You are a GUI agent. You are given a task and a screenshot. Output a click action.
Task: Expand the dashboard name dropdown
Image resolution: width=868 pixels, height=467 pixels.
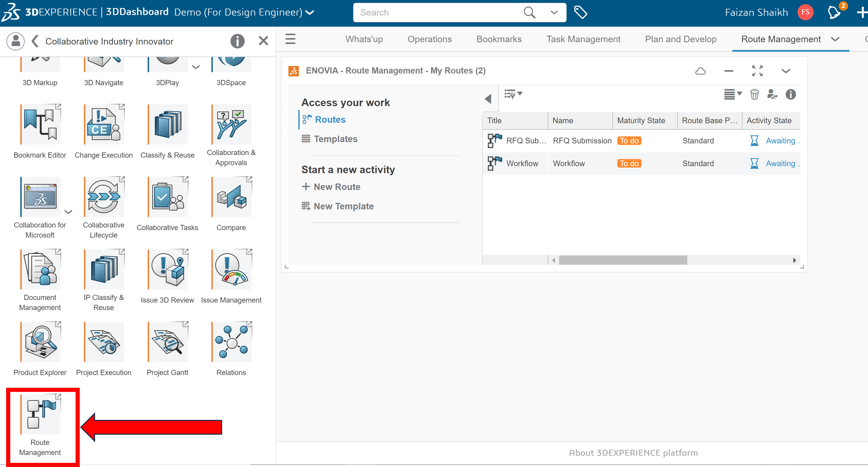[310, 12]
